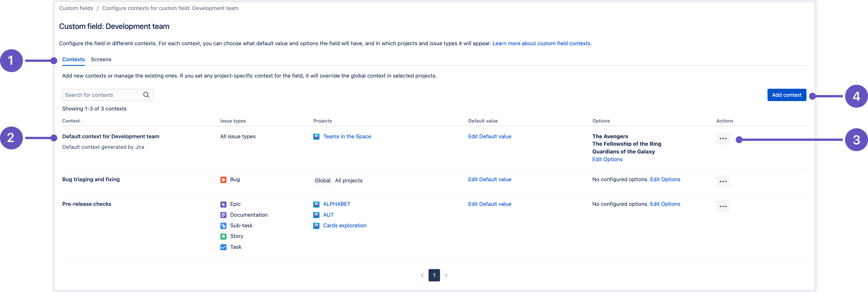Open the Custom fields breadcrumb link
Image resolution: width=868 pixels, height=292 pixels.
76,8
